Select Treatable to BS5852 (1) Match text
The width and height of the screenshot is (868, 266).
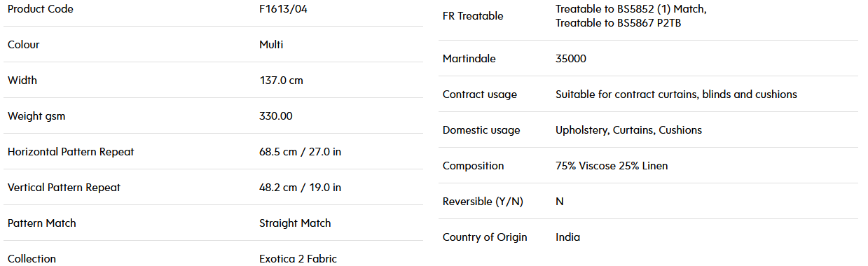pos(631,9)
